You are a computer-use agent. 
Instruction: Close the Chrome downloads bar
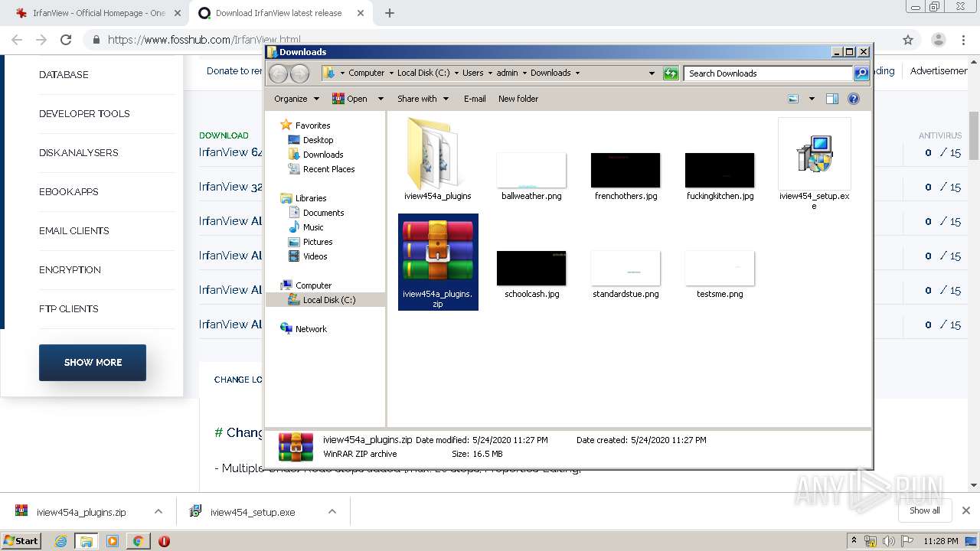[966, 510]
